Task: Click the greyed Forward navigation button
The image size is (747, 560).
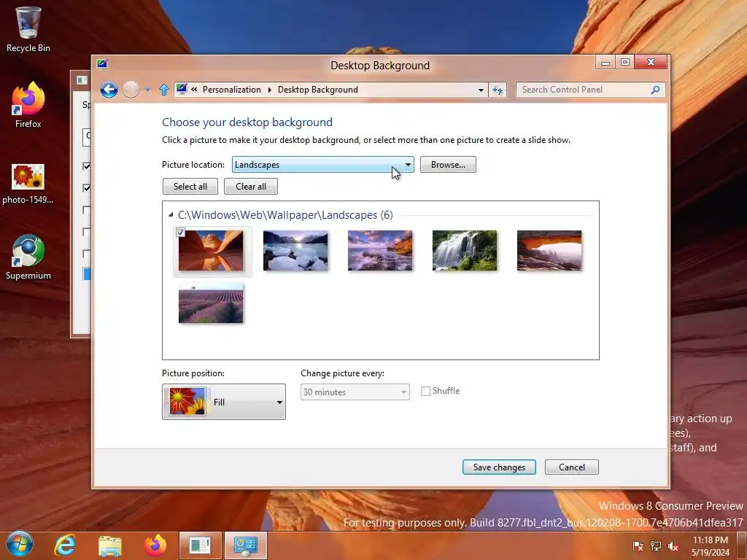Action: 131,90
